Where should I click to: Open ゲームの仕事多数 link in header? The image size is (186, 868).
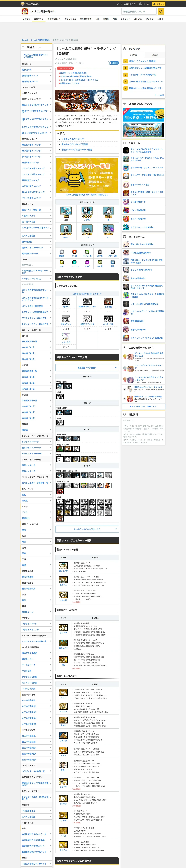[126, 4]
